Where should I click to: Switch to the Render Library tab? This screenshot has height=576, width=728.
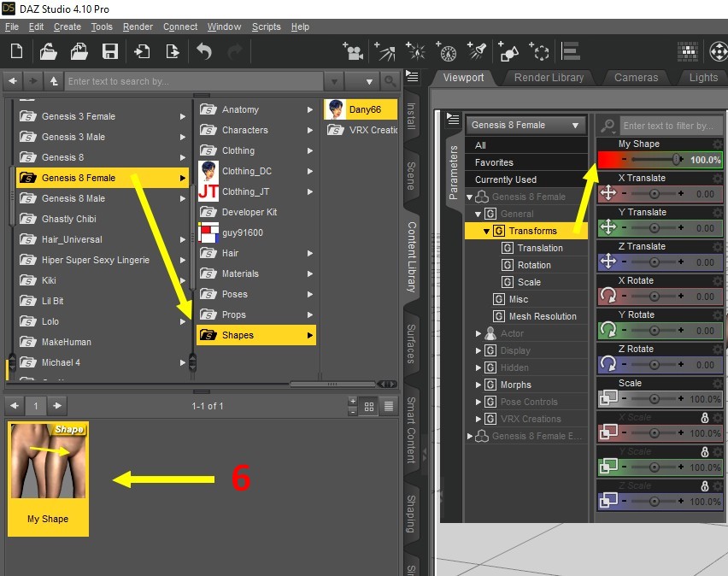click(x=549, y=78)
